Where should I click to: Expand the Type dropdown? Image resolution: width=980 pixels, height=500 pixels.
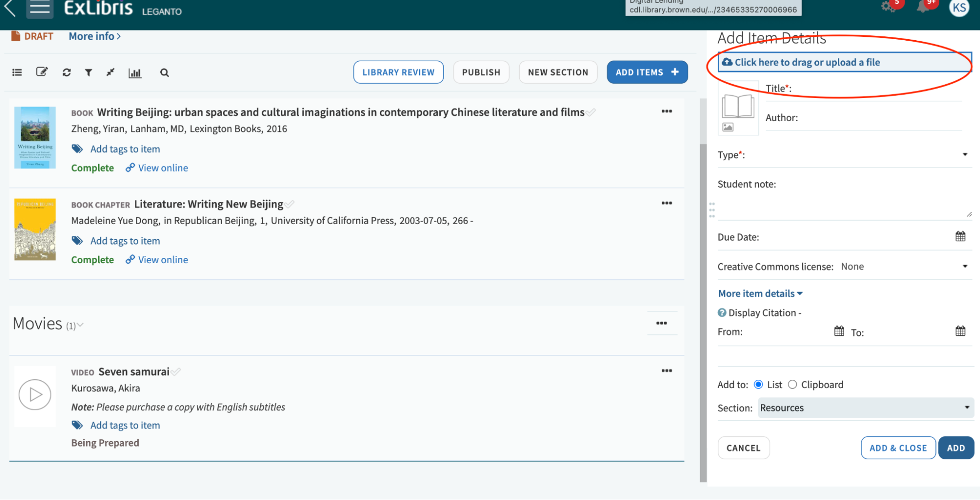point(964,154)
